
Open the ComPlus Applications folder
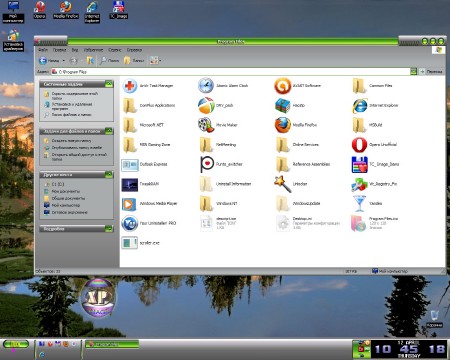[x=129, y=105]
